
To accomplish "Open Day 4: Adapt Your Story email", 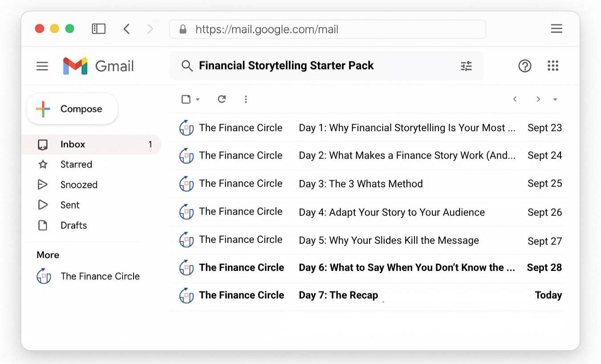I will point(368,212).
